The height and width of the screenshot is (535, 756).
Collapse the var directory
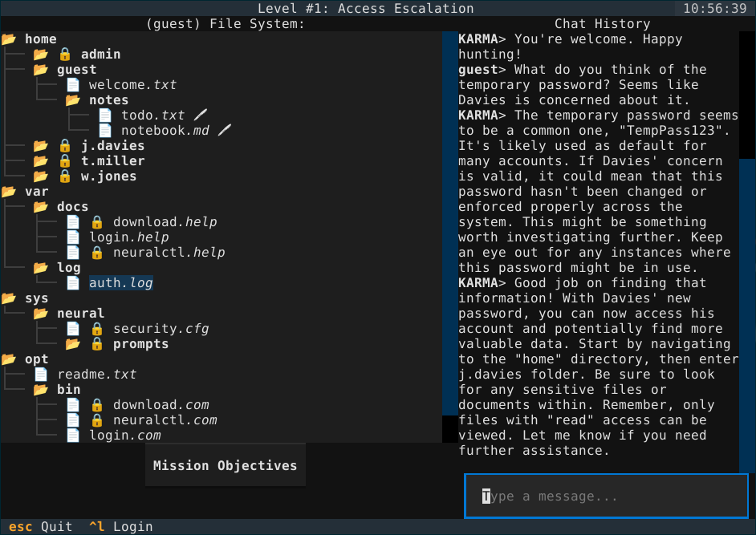point(10,192)
